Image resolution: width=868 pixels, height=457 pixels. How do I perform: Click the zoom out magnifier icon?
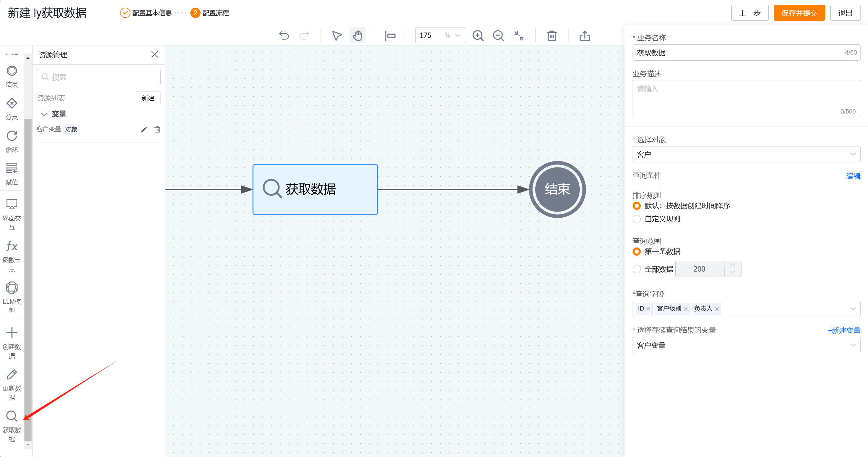(498, 36)
